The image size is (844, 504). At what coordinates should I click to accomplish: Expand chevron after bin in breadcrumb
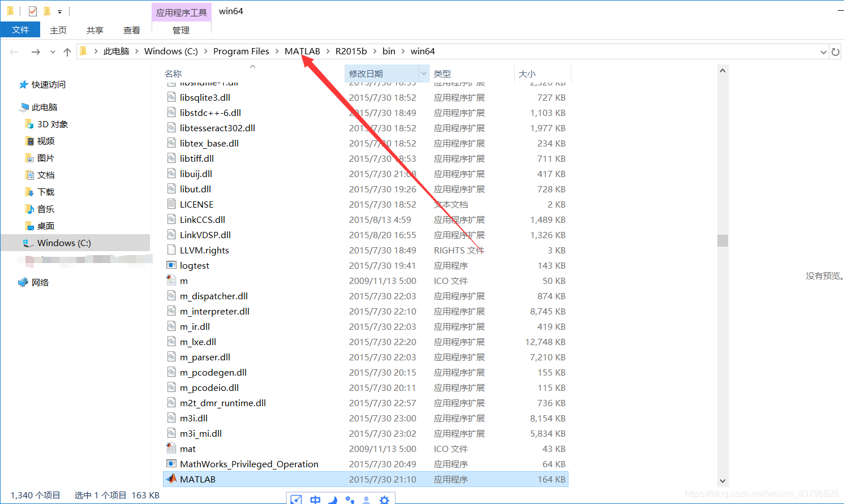point(403,51)
